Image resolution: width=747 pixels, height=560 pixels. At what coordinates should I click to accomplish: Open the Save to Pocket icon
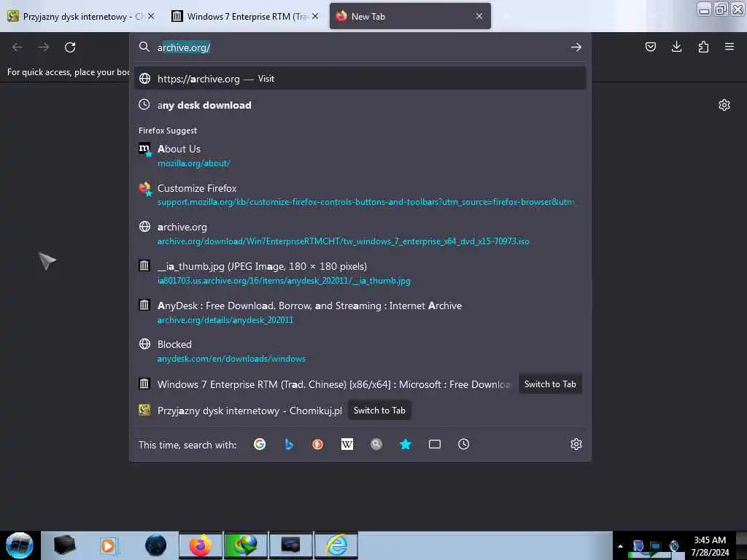pyautogui.click(x=650, y=47)
